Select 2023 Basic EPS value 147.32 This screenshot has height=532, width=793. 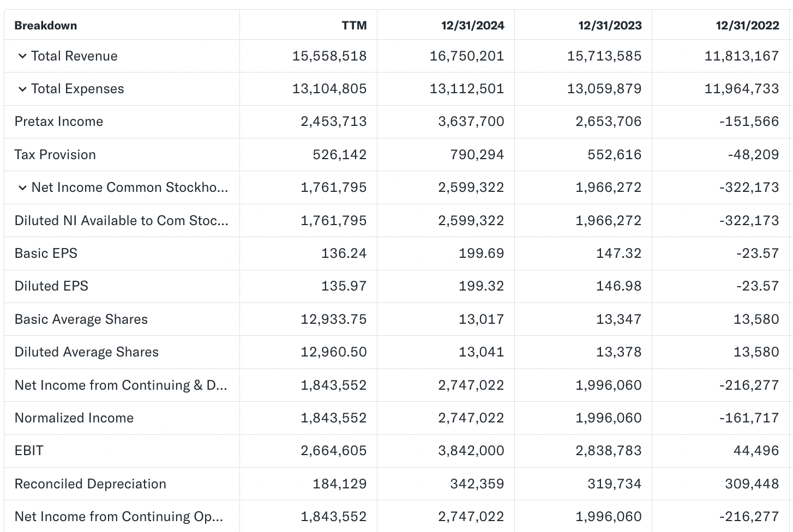(x=619, y=253)
